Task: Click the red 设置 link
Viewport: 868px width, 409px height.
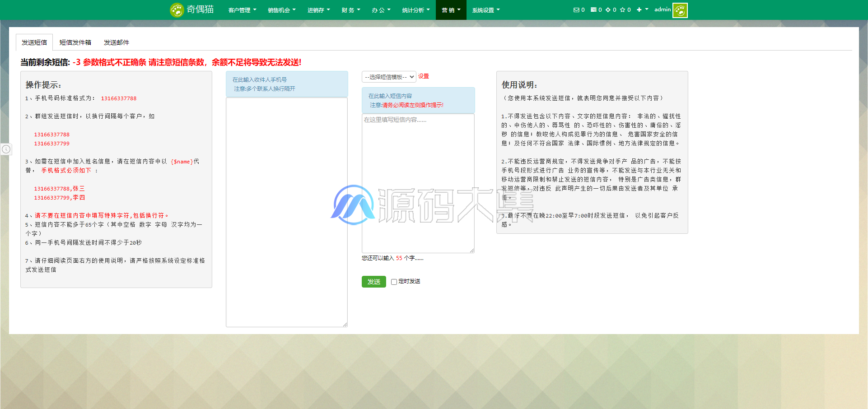Action: [x=424, y=76]
